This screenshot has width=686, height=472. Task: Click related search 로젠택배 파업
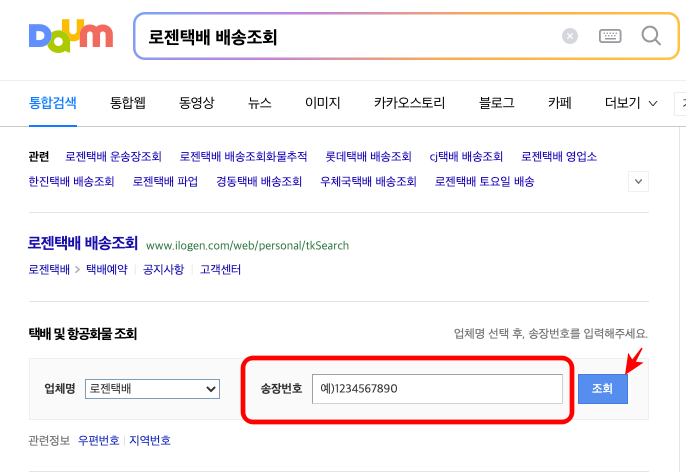click(165, 182)
